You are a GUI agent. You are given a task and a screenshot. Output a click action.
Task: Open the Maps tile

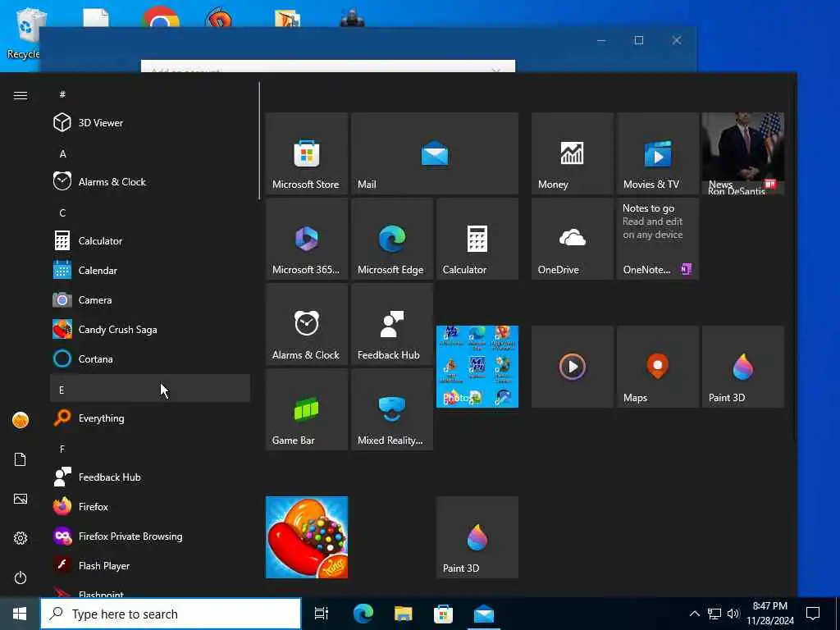click(657, 367)
